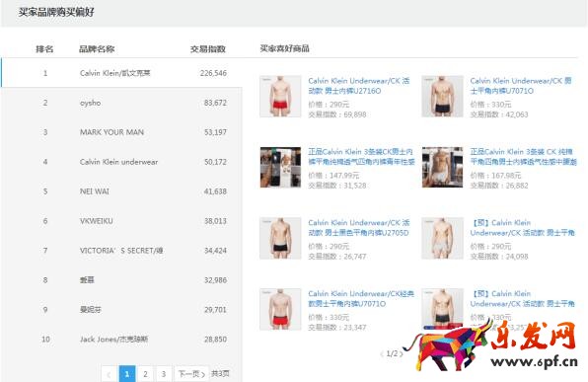
Task: Click transaction index 226,546
Action: (213, 73)
